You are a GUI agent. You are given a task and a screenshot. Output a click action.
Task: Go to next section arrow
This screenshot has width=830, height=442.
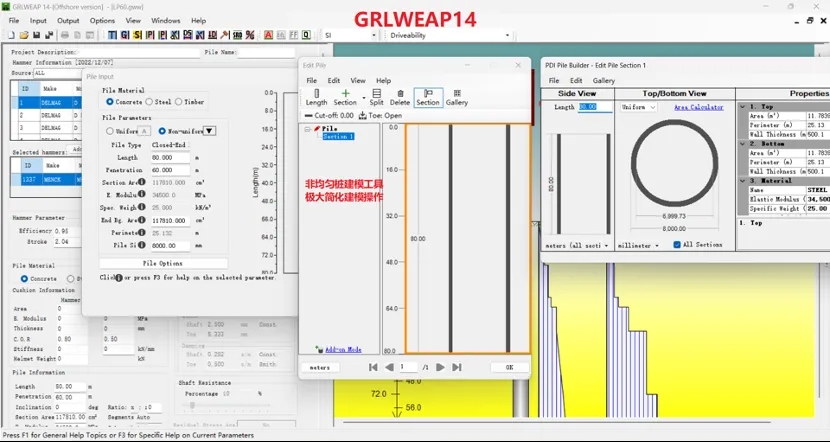pyautogui.click(x=440, y=367)
